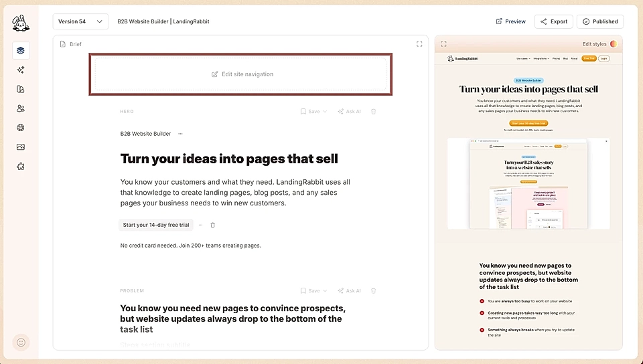Click the Brief document icon
This screenshot has height=364, width=643.
[x=63, y=43]
